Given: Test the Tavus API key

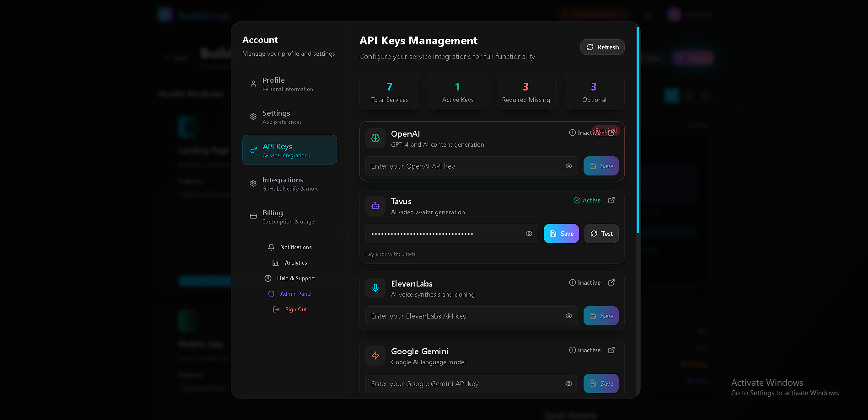Looking at the screenshot, I should (601, 234).
